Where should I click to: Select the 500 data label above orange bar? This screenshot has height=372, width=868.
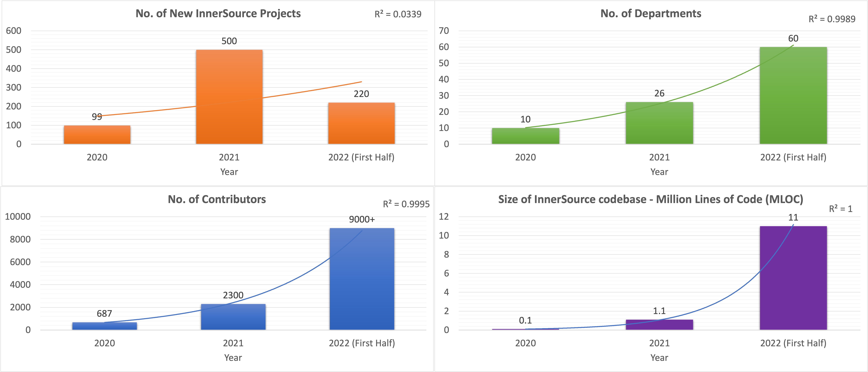tap(229, 41)
